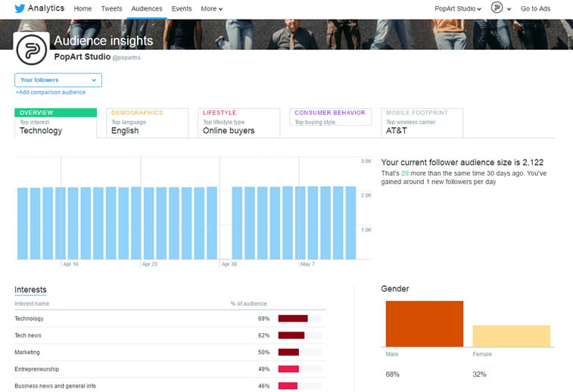Open the More menu
The height and width of the screenshot is (392, 573).
(x=212, y=8)
